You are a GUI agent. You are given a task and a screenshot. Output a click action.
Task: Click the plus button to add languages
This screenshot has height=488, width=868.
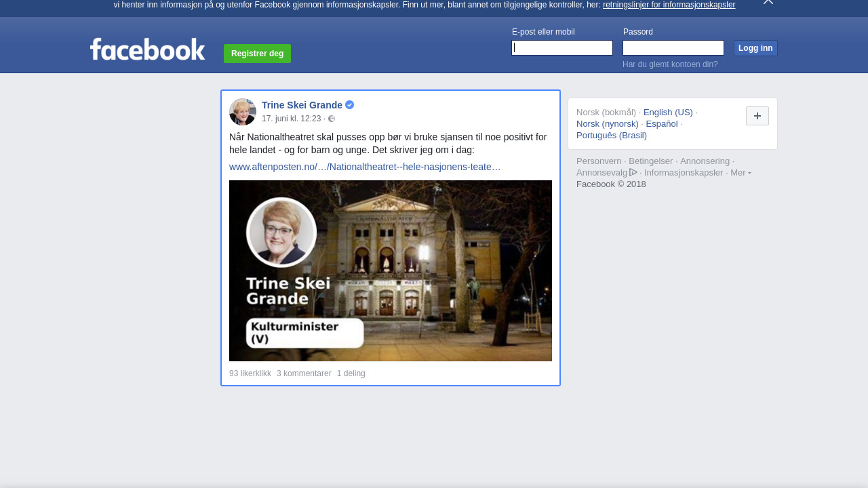pyautogui.click(x=757, y=116)
